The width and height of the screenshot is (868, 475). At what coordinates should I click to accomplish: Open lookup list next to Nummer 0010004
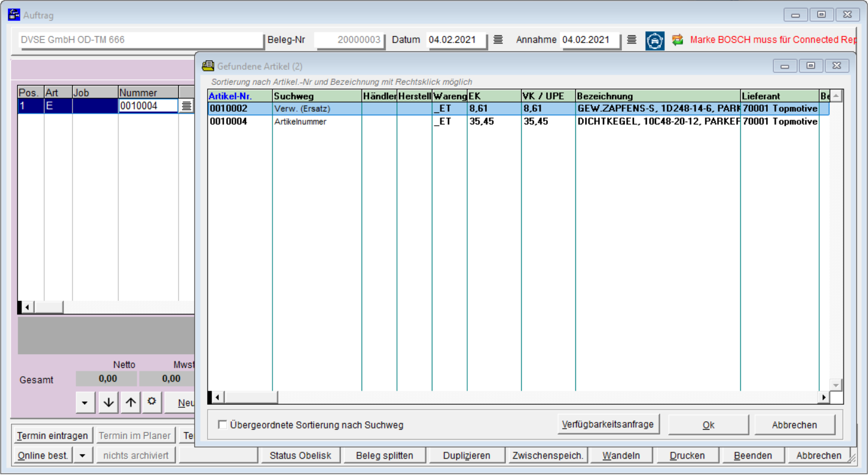tap(186, 106)
